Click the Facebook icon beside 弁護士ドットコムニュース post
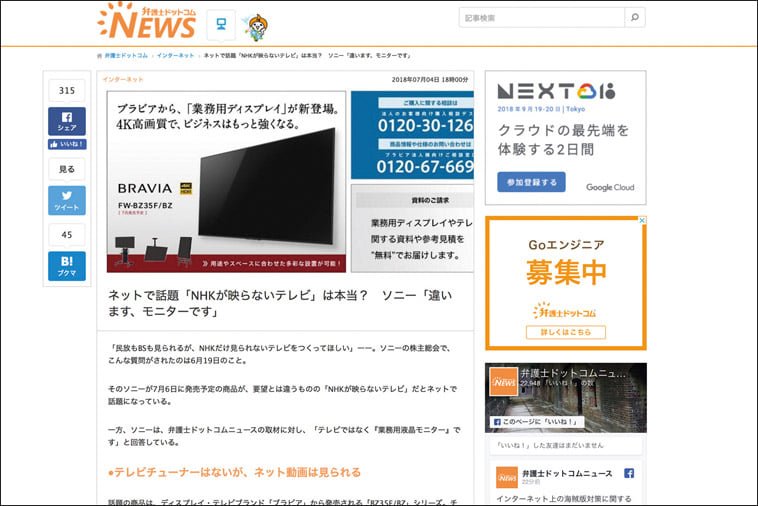 point(629,473)
